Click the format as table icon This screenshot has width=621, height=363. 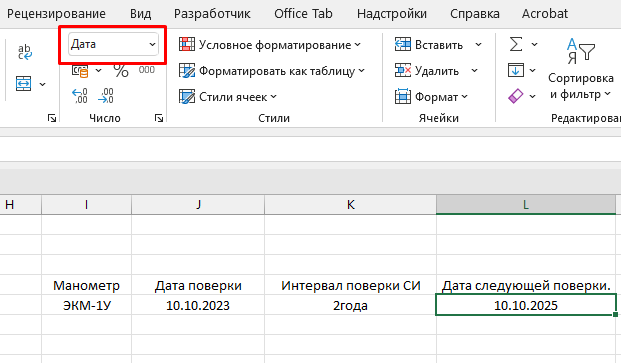[187, 71]
